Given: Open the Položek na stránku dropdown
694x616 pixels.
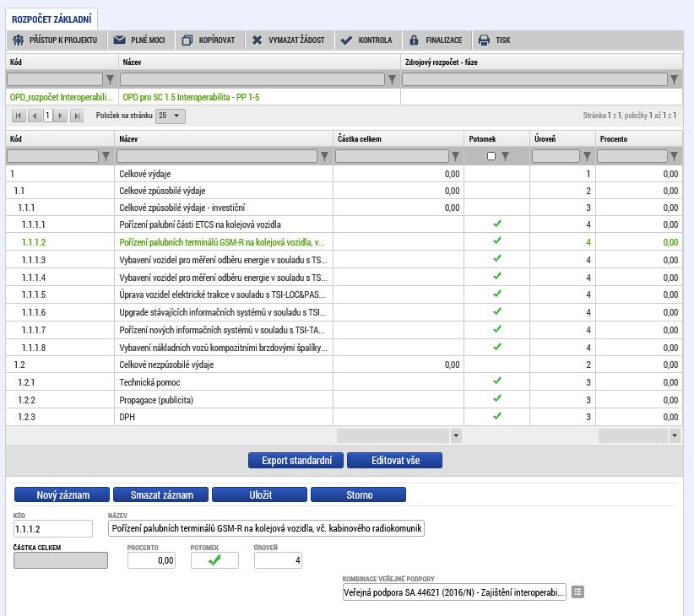Looking at the screenshot, I should click(x=171, y=116).
